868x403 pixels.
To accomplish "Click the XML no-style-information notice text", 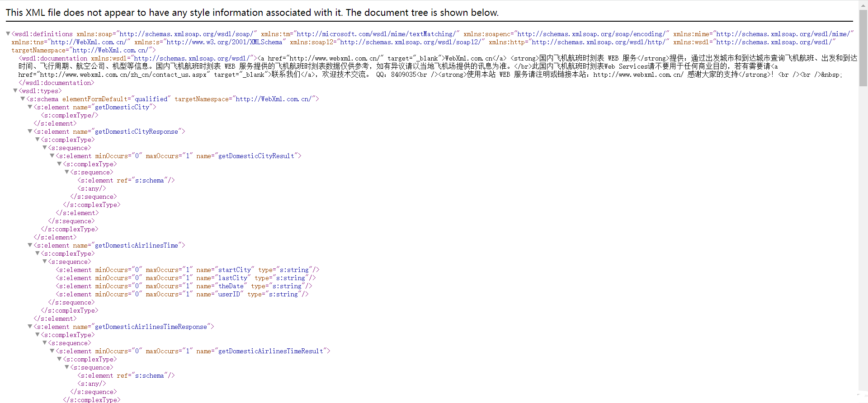I will [x=252, y=13].
